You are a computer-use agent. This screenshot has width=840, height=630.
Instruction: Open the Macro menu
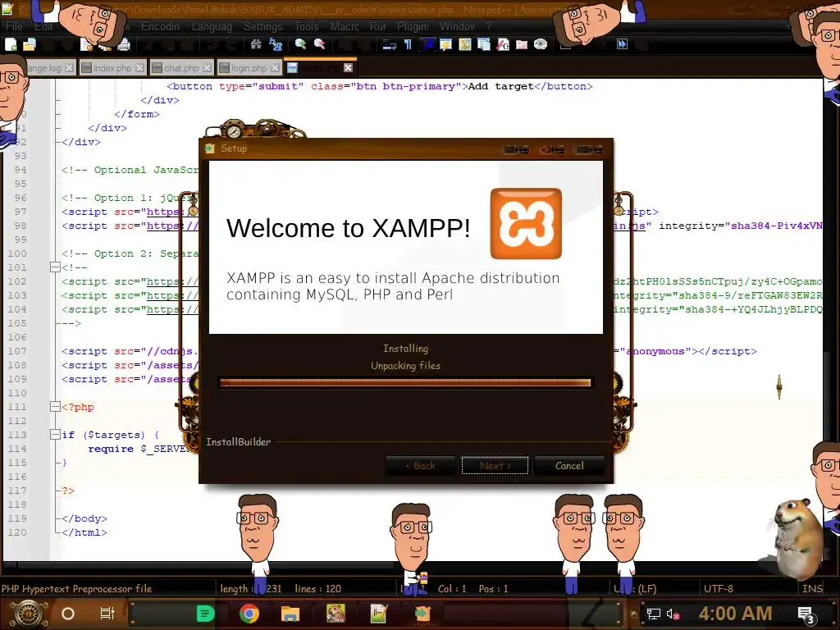click(x=345, y=26)
